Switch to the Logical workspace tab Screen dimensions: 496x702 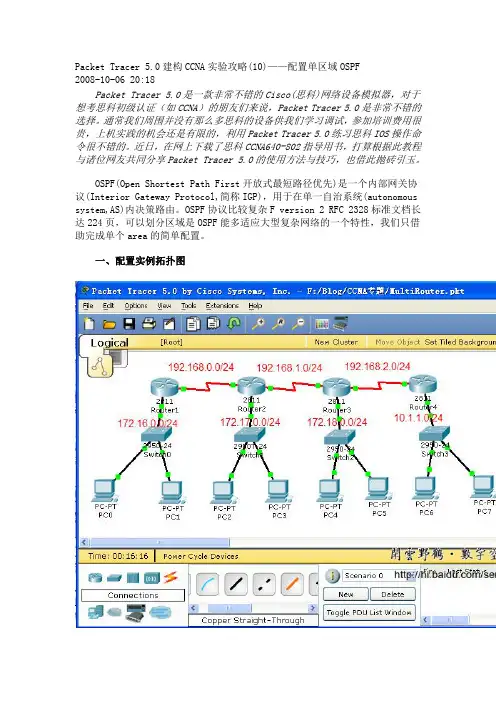tap(109, 343)
